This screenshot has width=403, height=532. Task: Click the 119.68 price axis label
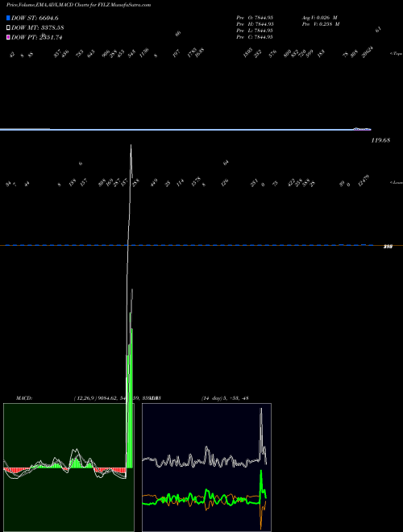click(380, 140)
